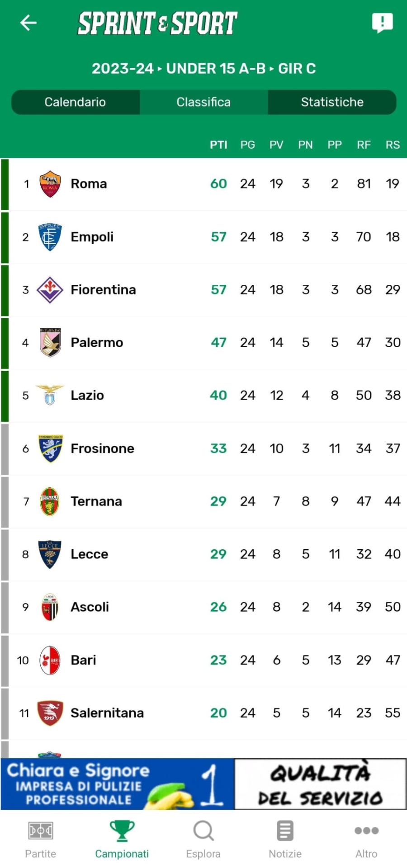Tap the back arrow icon
The height and width of the screenshot is (868, 407).
pos(28,23)
